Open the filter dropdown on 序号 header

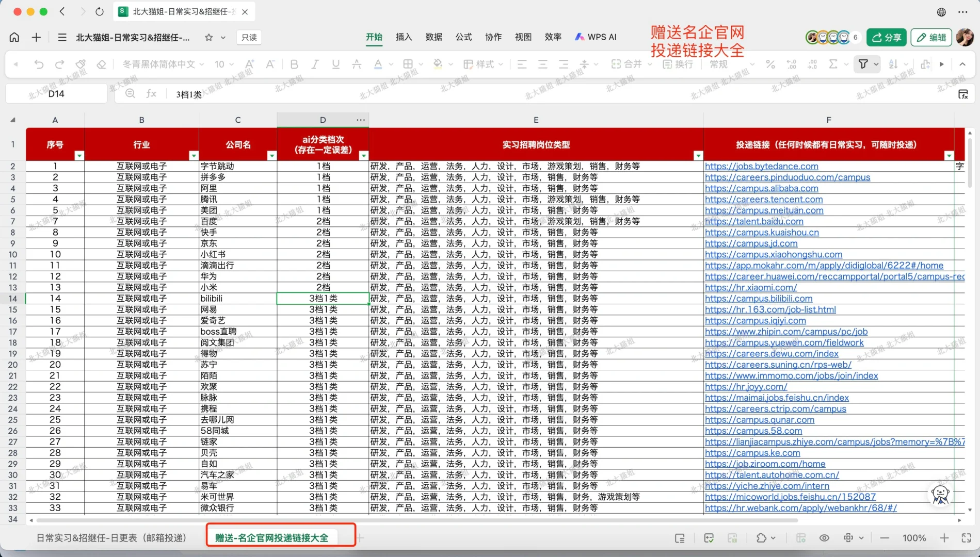click(79, 155)
